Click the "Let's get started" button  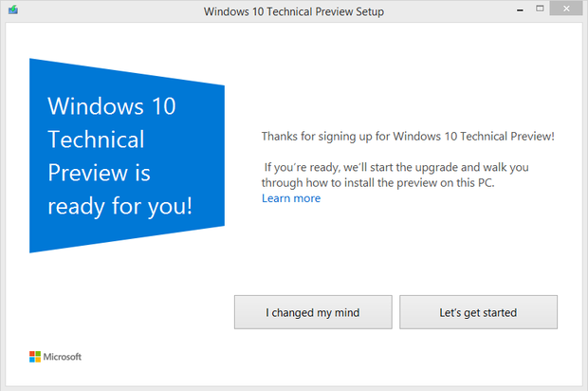(478, 311)
